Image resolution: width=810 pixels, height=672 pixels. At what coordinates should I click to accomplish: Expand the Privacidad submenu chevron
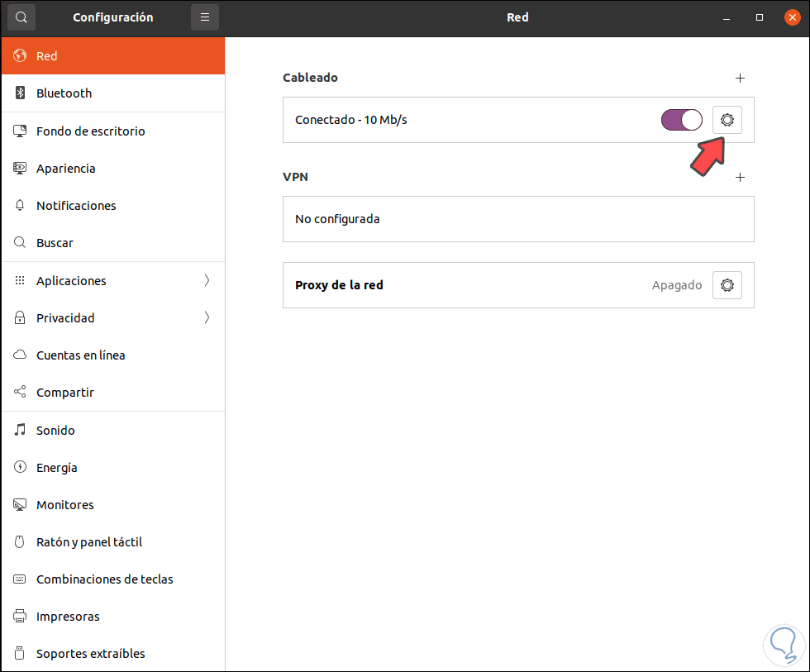pyautogui.click(x=207, y=317)
